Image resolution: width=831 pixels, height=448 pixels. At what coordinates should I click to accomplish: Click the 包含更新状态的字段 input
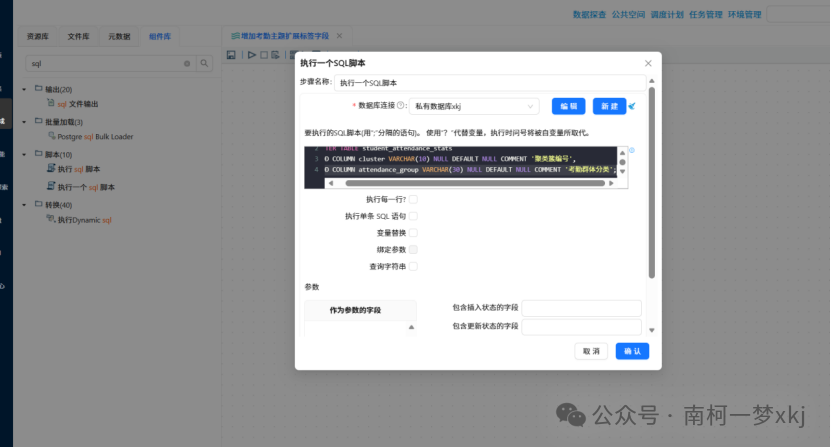pyautogui.click(x=581, y=327)
